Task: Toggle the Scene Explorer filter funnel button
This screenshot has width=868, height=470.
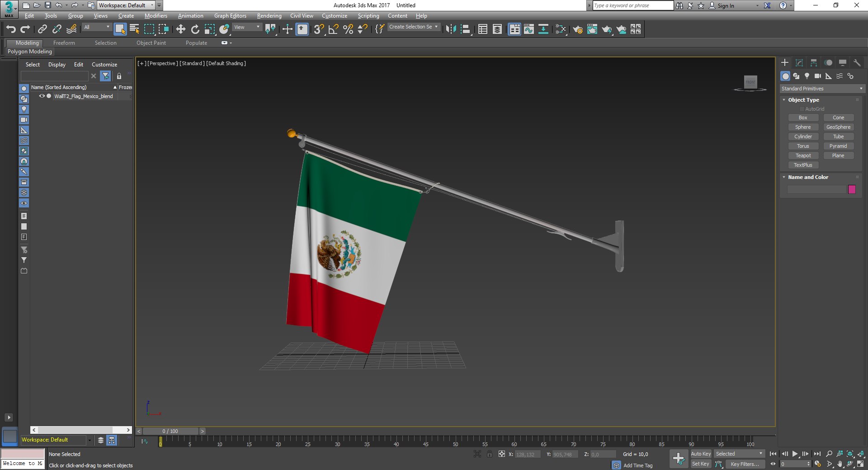Action: point(105,76)
